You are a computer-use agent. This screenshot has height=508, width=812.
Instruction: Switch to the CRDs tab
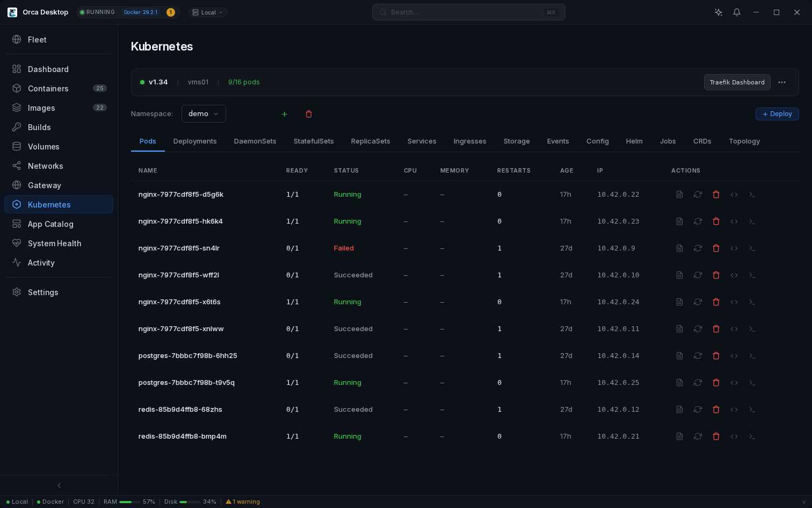tap(702, 141)
